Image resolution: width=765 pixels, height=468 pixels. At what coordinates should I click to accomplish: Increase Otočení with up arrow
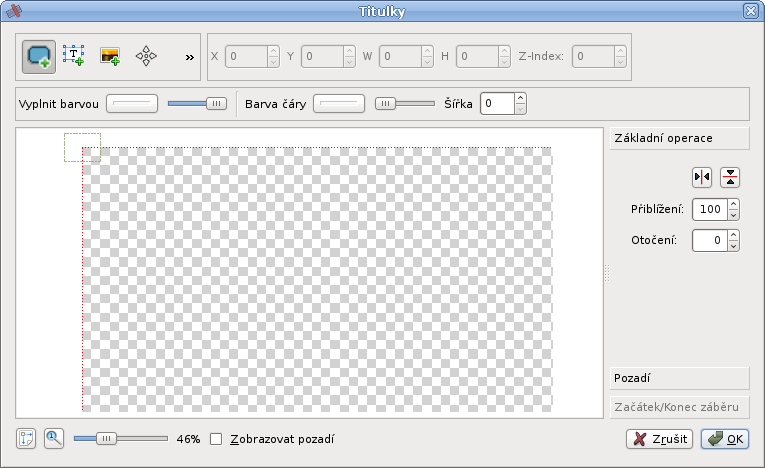click(733, 235)
